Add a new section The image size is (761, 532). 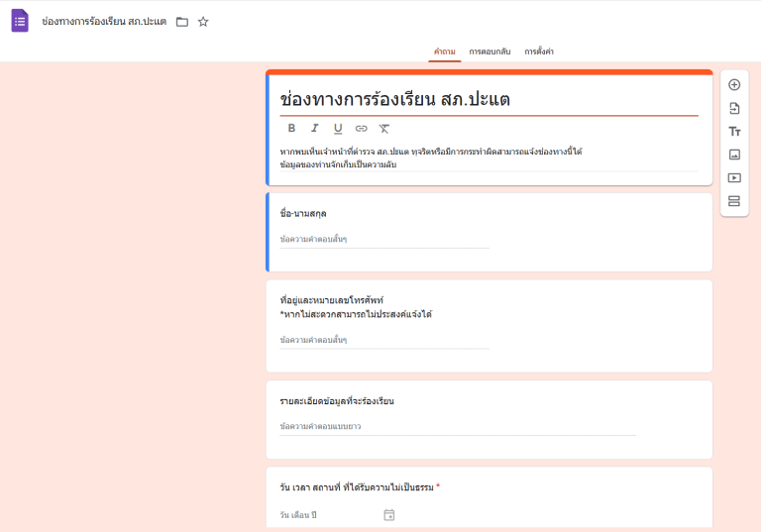(x=734, y=201)
